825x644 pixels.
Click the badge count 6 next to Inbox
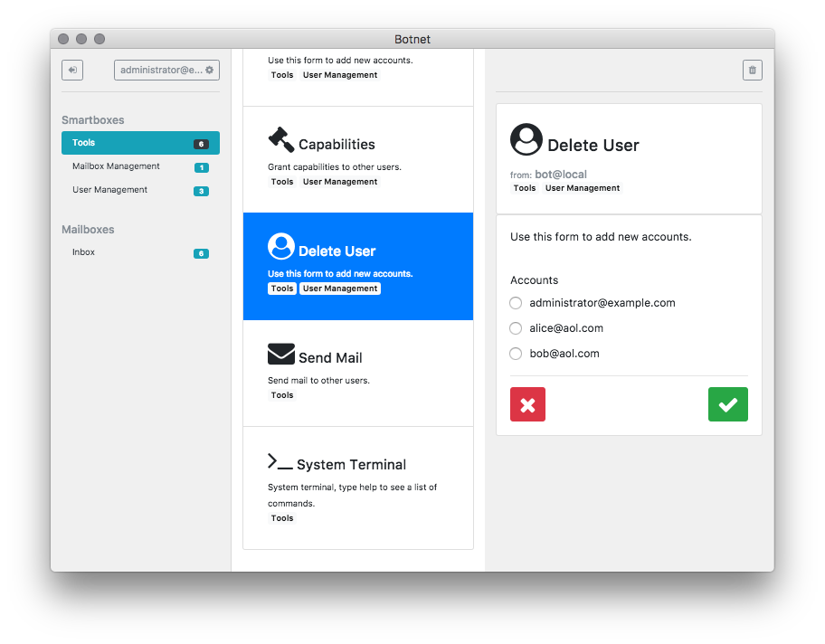point(201,253)
